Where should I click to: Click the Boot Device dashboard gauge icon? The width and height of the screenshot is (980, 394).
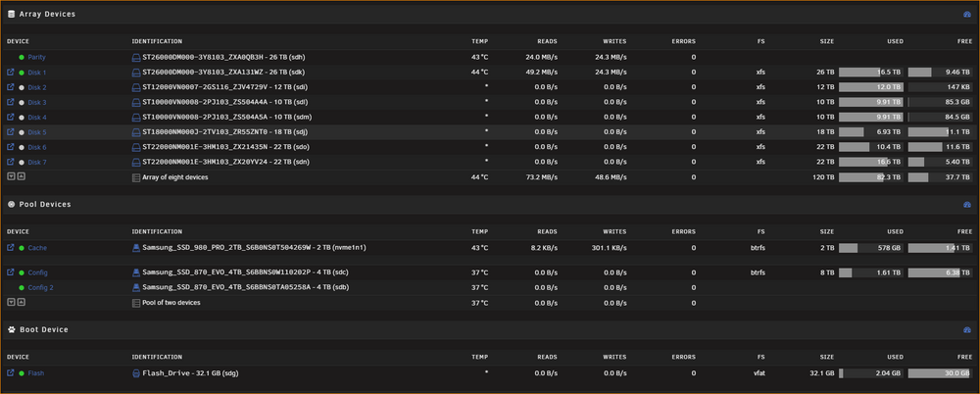point(967,329)
